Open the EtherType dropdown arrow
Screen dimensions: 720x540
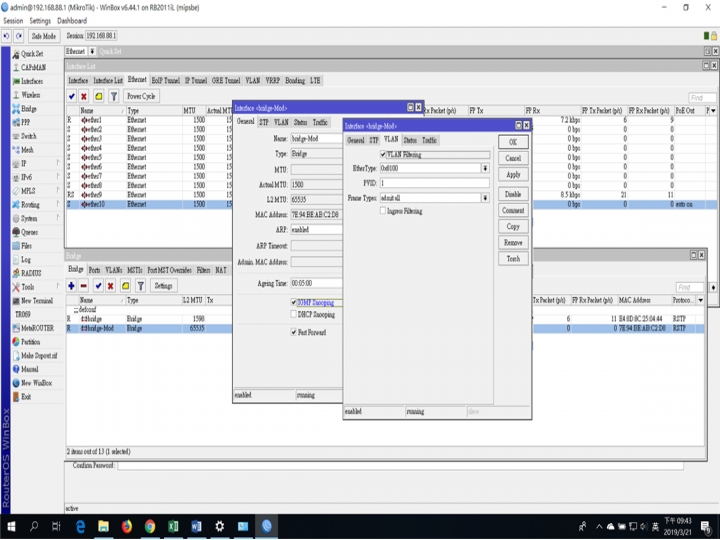pos(485,170)
